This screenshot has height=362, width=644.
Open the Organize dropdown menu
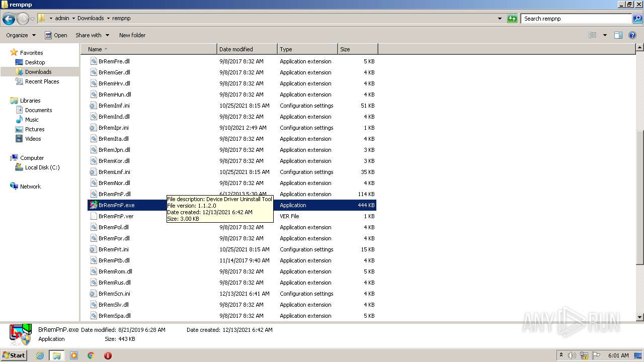[21, 35]
